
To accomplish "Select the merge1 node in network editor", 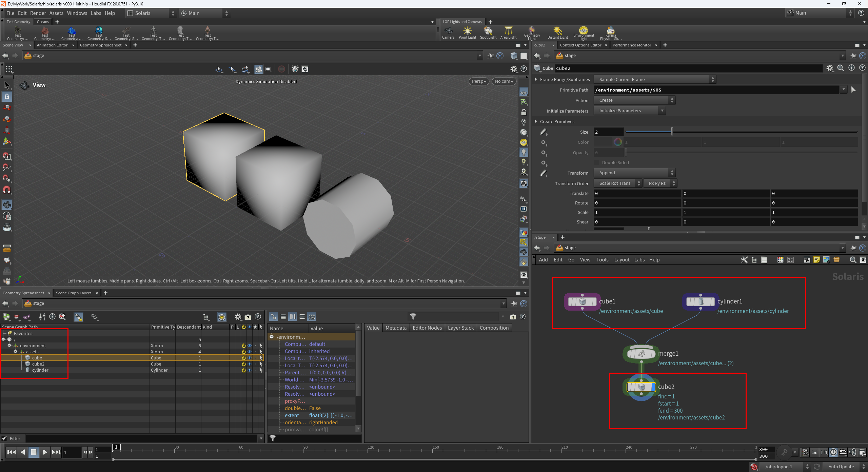I will 641,354.
